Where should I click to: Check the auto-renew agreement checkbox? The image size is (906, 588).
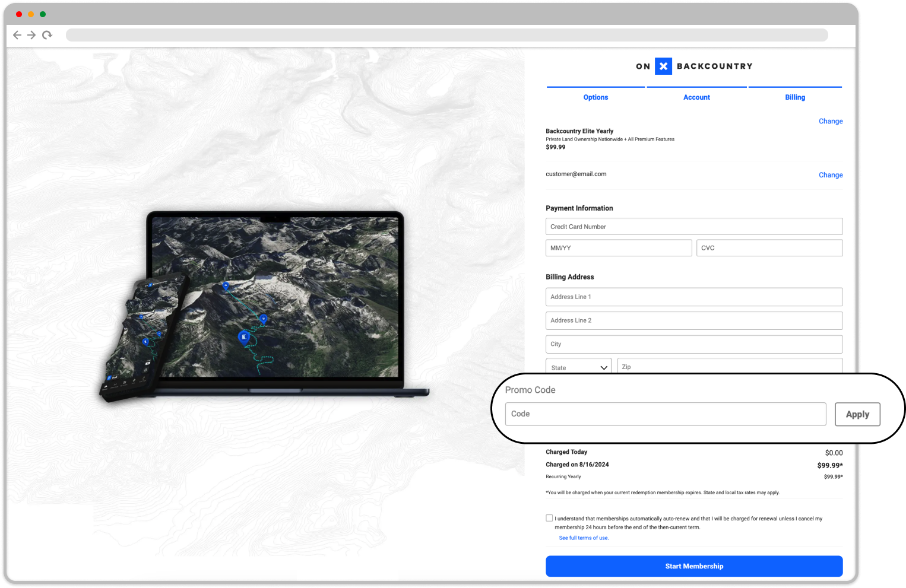click(549, 518)
